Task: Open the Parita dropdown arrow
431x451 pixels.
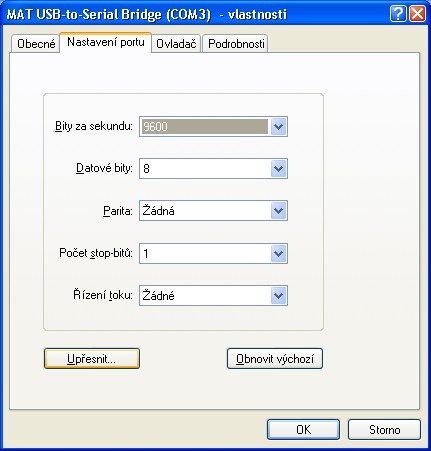Action: tap(279, 211)
